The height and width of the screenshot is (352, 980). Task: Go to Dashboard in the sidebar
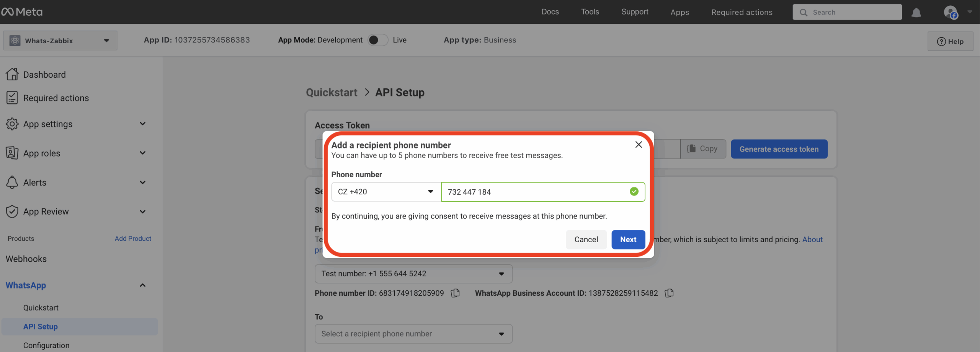pyautogui.click(x=44, y=74)
